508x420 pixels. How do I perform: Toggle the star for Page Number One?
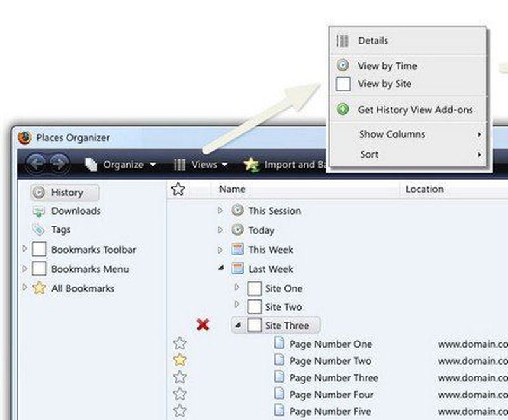pyautogui.click(x=180, y=344)
